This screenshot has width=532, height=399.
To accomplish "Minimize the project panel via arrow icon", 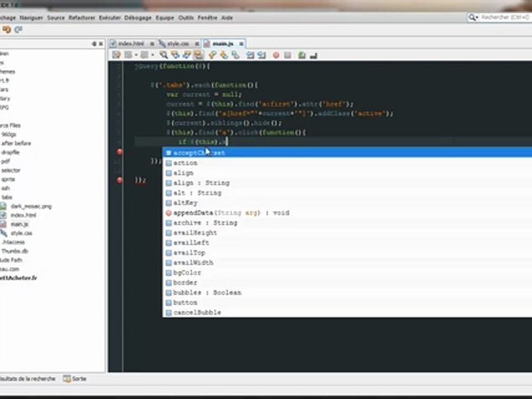I will click(x=94, y=44).
